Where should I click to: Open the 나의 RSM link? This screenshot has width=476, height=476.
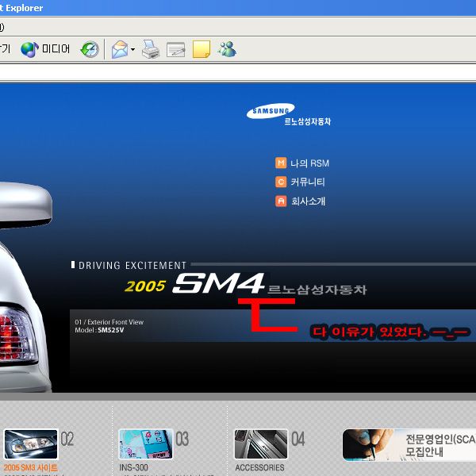coord(309,163)
